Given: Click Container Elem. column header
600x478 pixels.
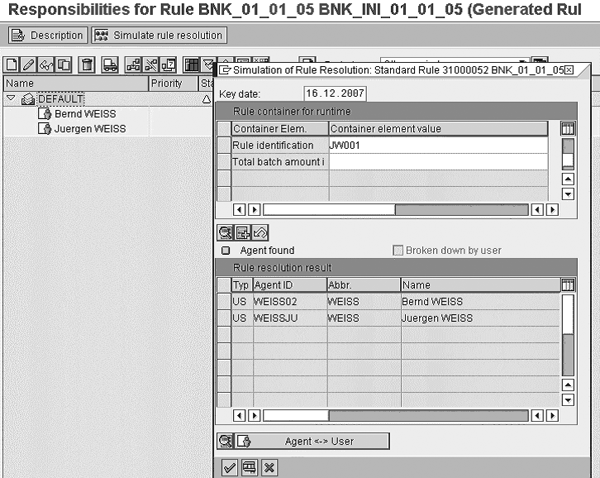Looking at the screenshot, I should click(x=280, y=129).
